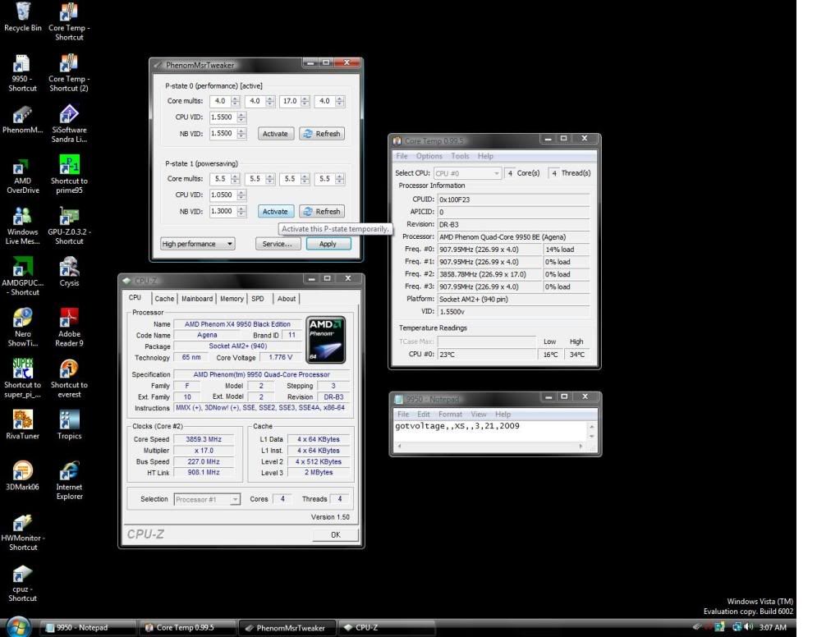Open the Processor #1 selection dropdown in CPU-Z
Image resolution: width=840 pixels, height=637 pixels.
click(207, 499)
